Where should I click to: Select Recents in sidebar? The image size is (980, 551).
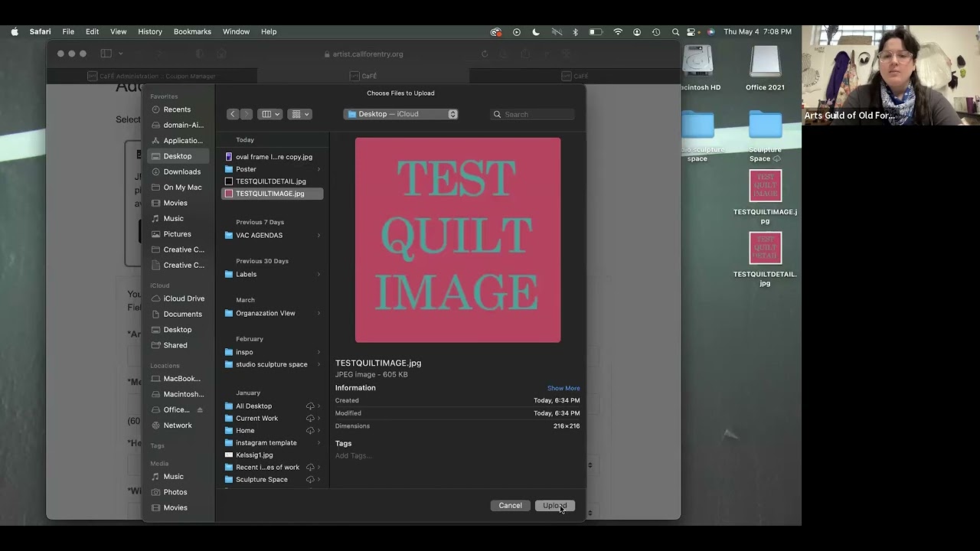coord(178,109)
